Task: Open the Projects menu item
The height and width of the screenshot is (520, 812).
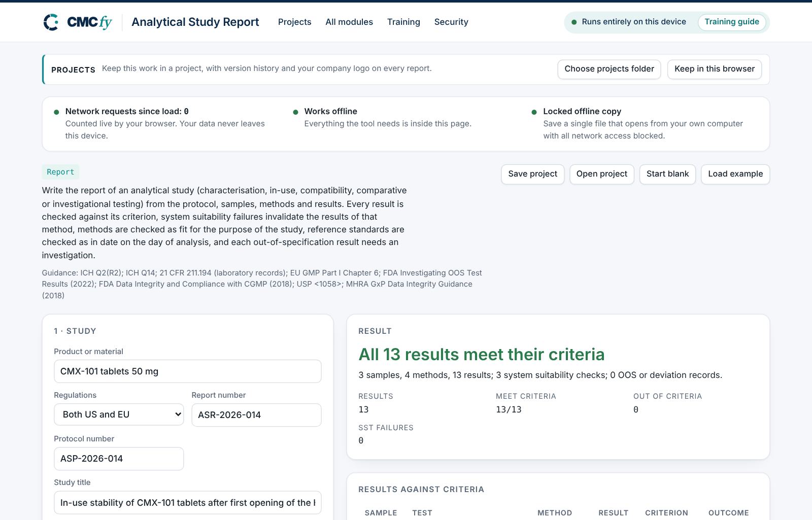Action: pos(294,22)
